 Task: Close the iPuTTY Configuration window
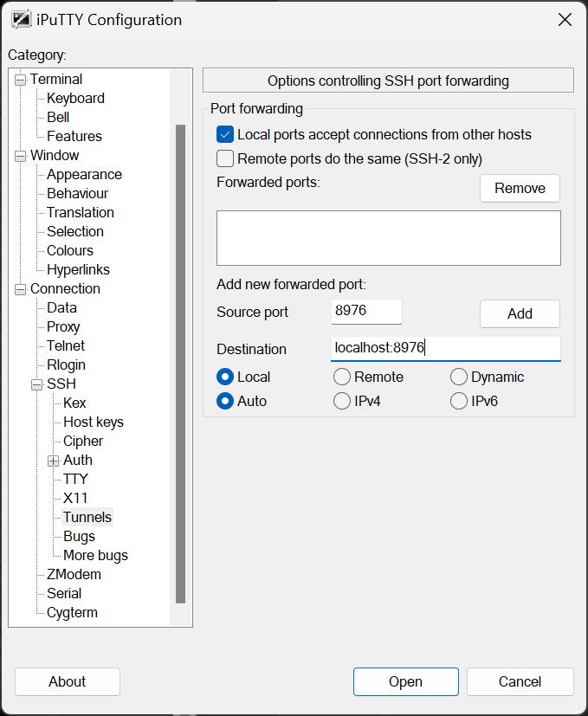tap(565, 20)
